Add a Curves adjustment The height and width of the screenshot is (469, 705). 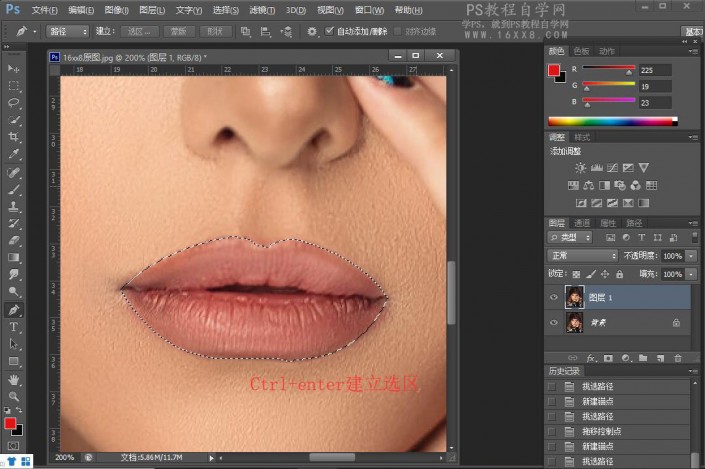(612, 168)
